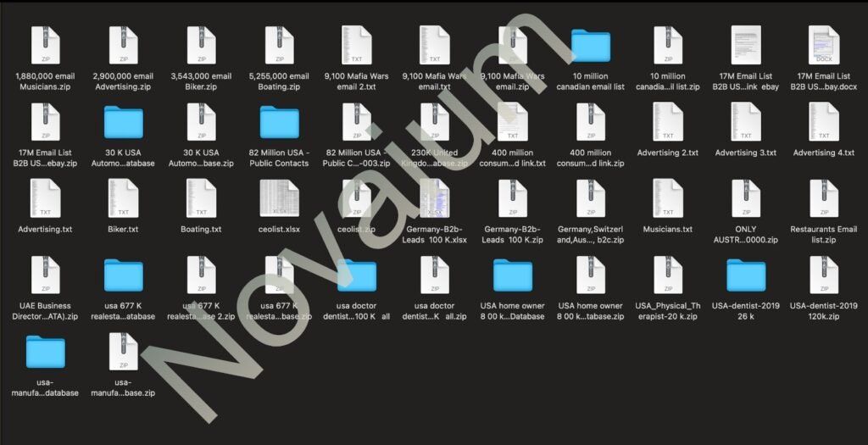Click the 30 K USA Automo database folder

(x=123, y=123)
